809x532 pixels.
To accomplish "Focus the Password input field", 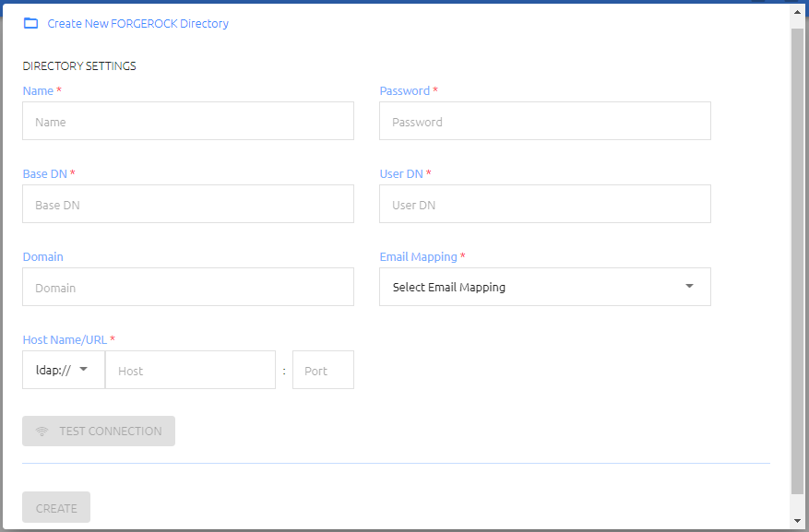I will tap(545, 121).
